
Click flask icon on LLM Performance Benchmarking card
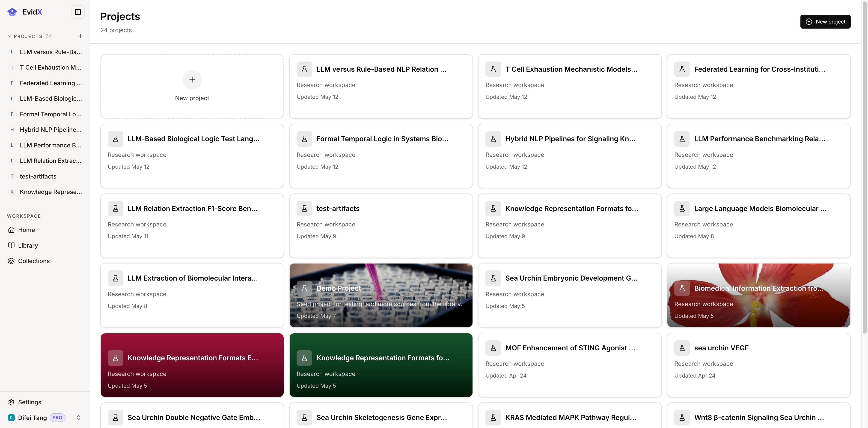tap(682, 139)
